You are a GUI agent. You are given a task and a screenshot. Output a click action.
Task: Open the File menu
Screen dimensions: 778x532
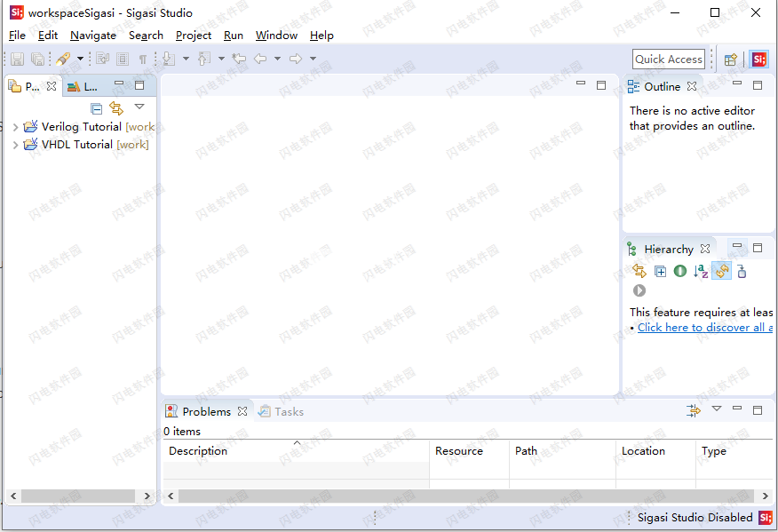coord(18,36)
